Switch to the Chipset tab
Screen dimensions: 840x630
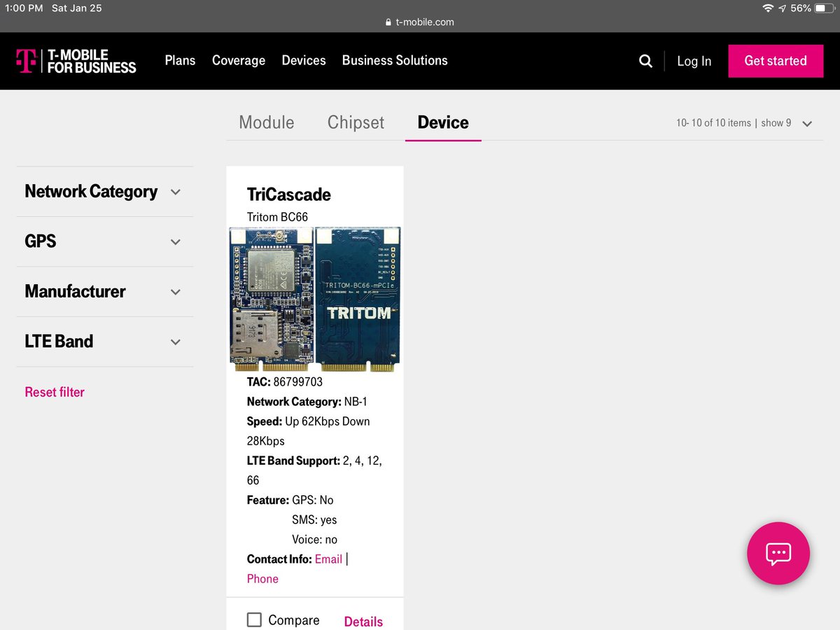356,122
